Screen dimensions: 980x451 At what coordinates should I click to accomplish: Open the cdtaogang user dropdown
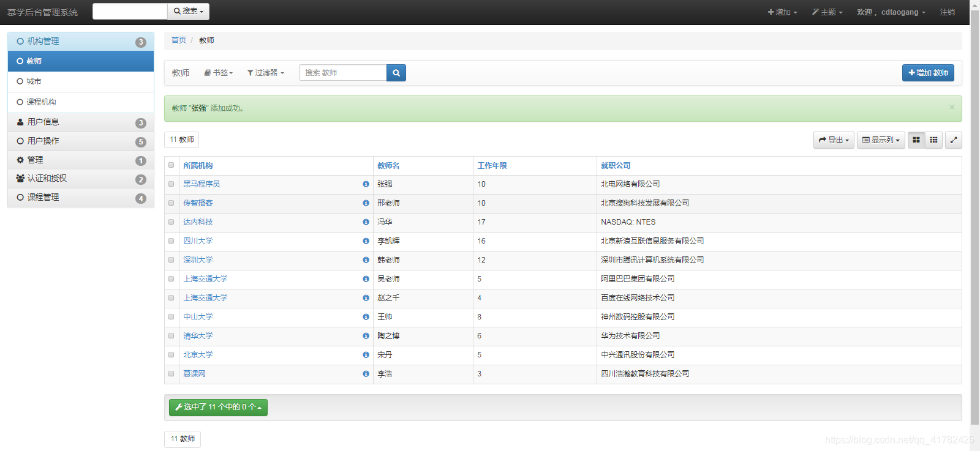(891, 12)
